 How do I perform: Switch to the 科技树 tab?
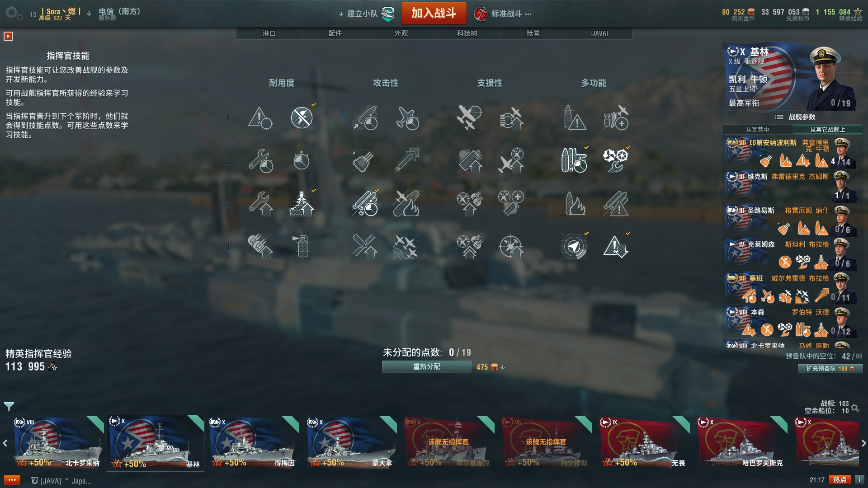pos(467,33)
